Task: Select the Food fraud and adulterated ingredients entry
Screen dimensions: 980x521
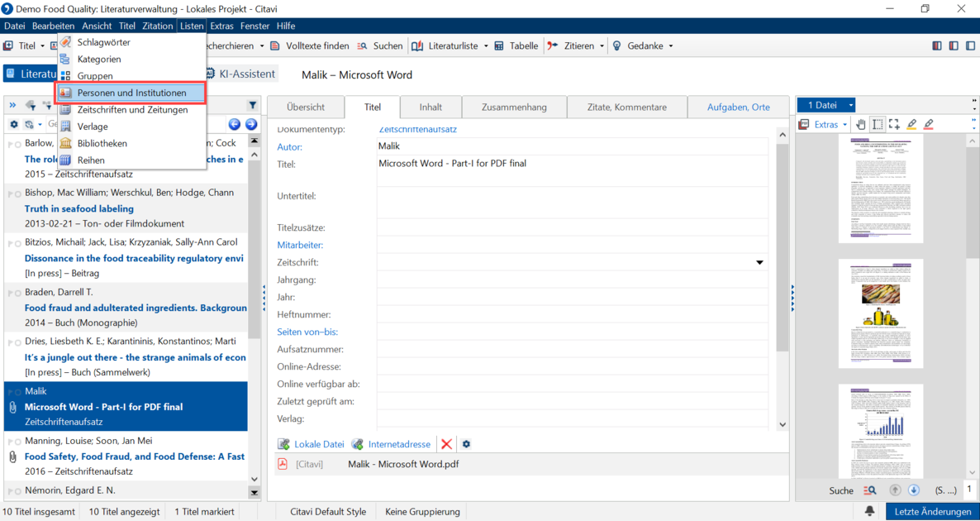Action: click(x=126, y=308)
